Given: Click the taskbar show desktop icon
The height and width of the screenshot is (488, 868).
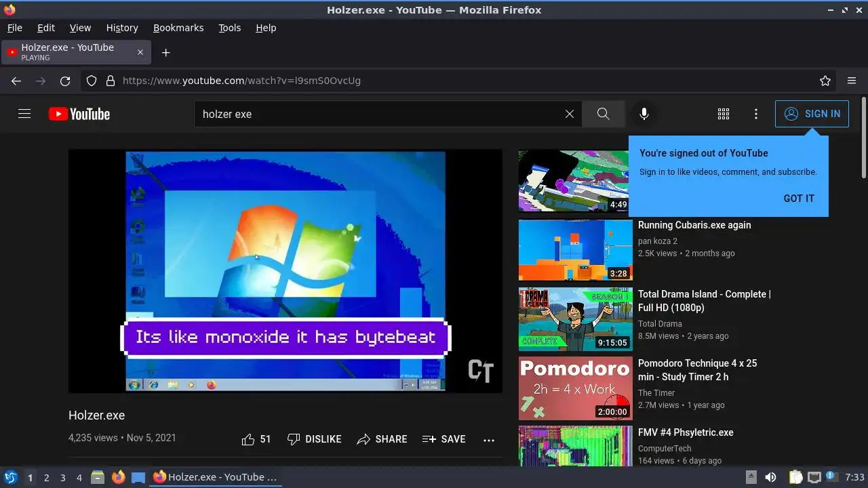Looking at the screenshot, I should coord(138,477).
